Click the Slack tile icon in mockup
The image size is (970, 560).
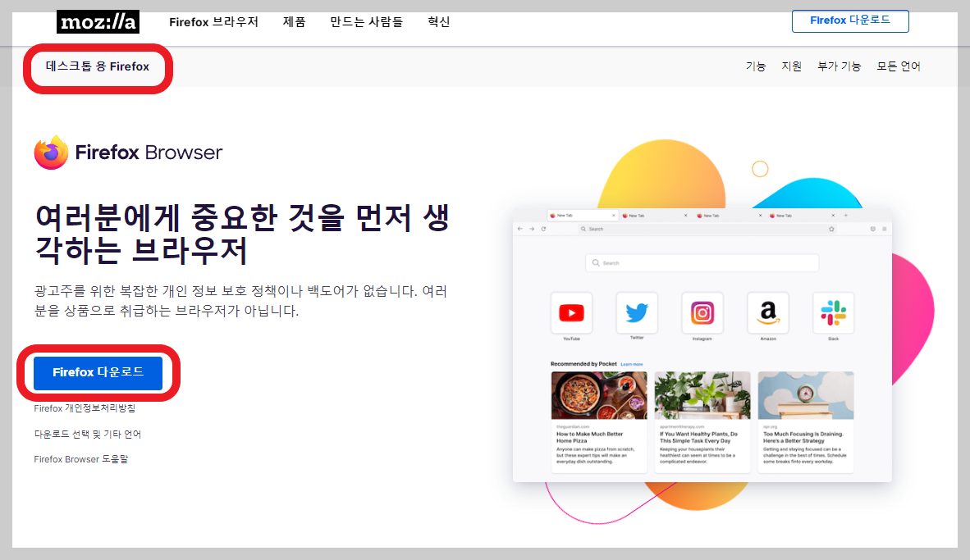click(x=833, y=312)
